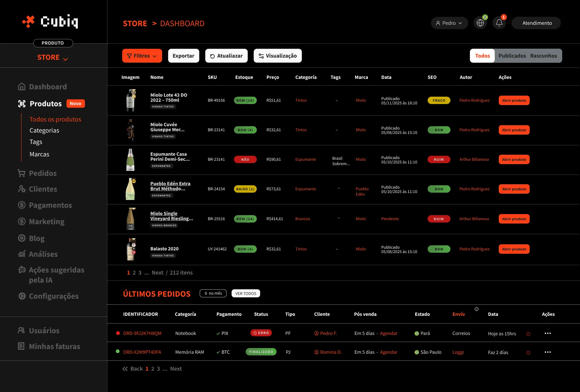The image size is (580, 392).
Task: Click the warning icon on order ORD-9FJ2K7H8QM
Action: coord(529,333)
